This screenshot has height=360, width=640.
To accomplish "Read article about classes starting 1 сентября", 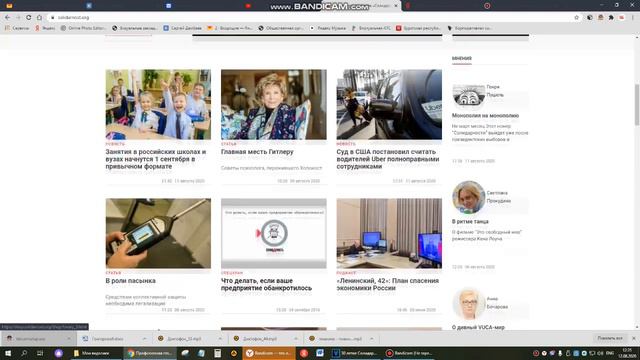I will click(x=156, y=159).
